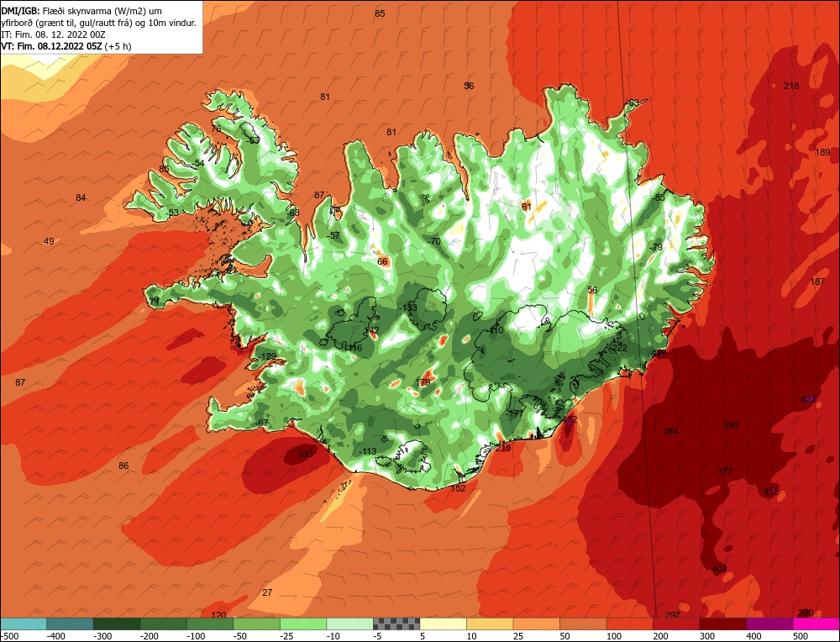Click the light green legend swatch from -25 to -10
The image size is (840, 642).
coord(303,624)
